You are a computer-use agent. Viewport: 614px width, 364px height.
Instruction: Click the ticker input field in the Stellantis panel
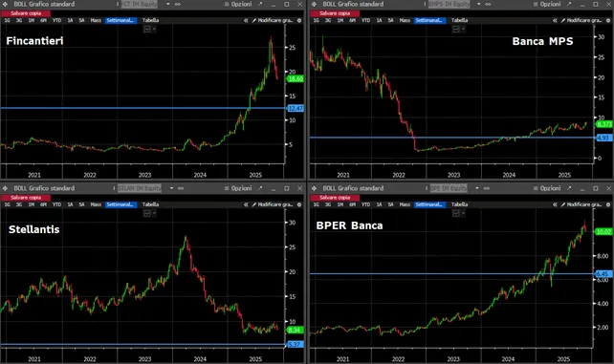[x=140, y=188]
